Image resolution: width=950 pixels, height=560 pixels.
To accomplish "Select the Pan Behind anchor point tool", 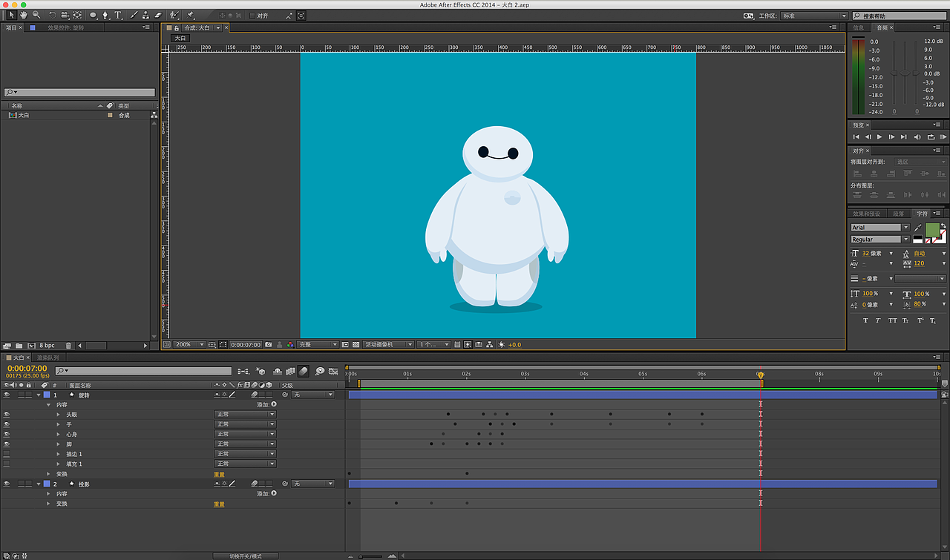I will pyautogui.click(x=77, y=15).
